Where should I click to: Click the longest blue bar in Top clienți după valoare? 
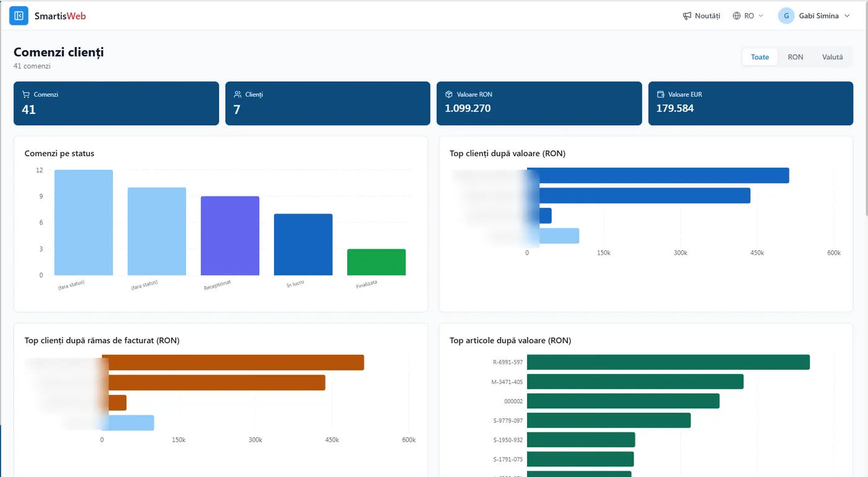coord(658,175)
